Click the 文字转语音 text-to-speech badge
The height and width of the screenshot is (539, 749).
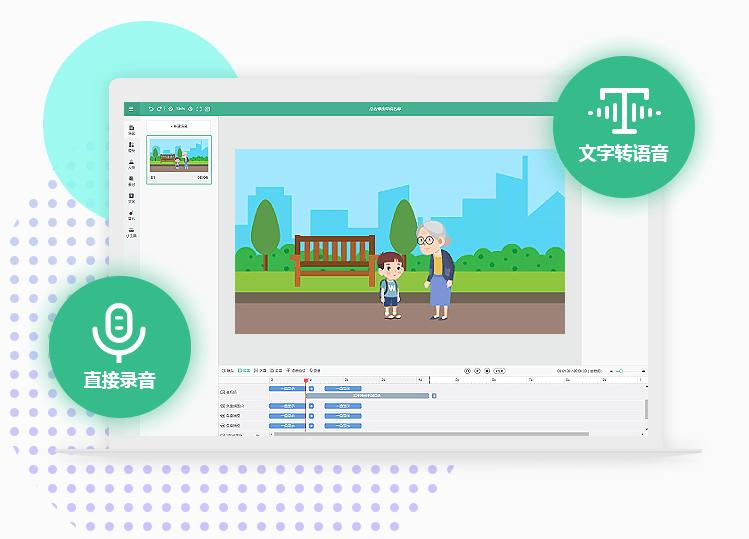click(624, 127)
